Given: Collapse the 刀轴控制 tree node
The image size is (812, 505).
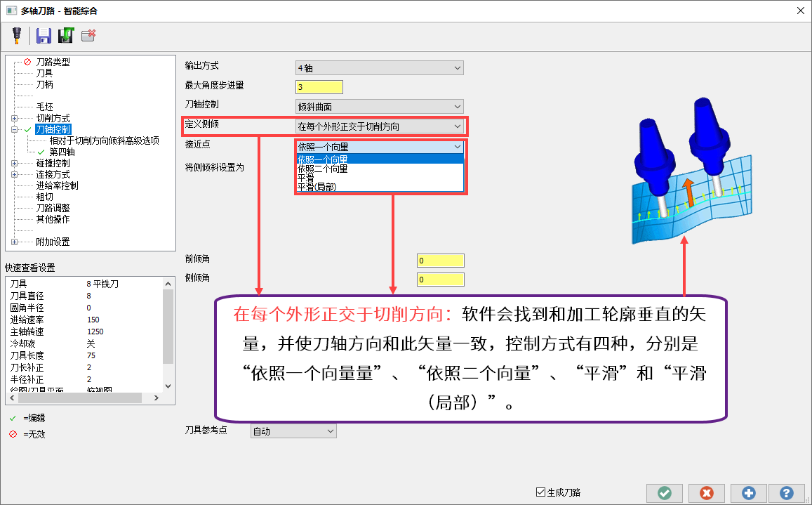Looking at the screenshot, I should point(15,130).
